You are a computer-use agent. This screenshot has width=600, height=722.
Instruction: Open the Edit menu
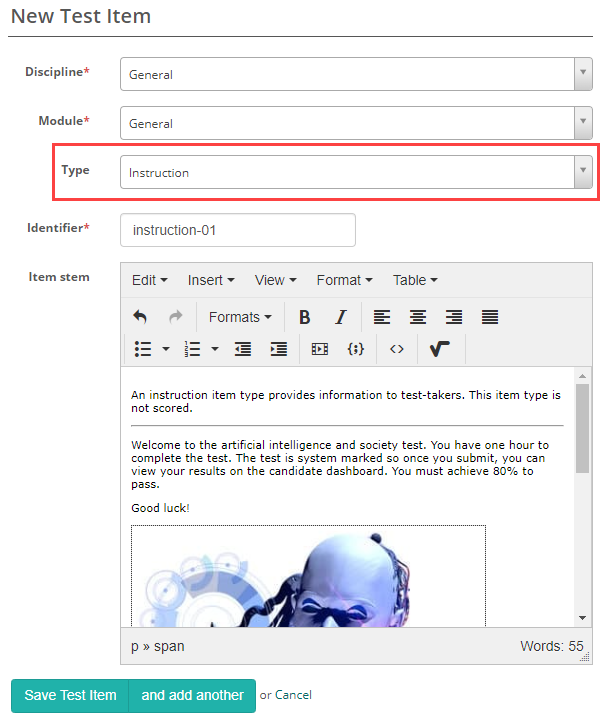click(149, 280)
